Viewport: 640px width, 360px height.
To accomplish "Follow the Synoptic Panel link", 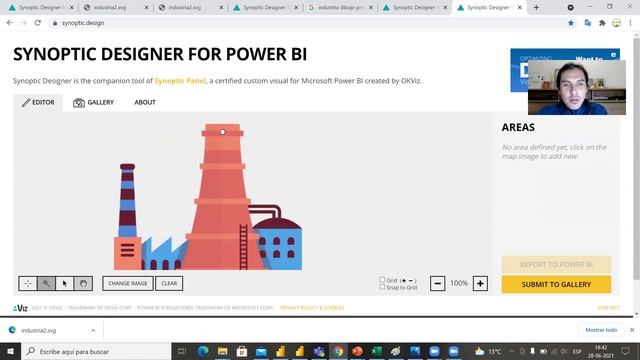I will (180, 81).
